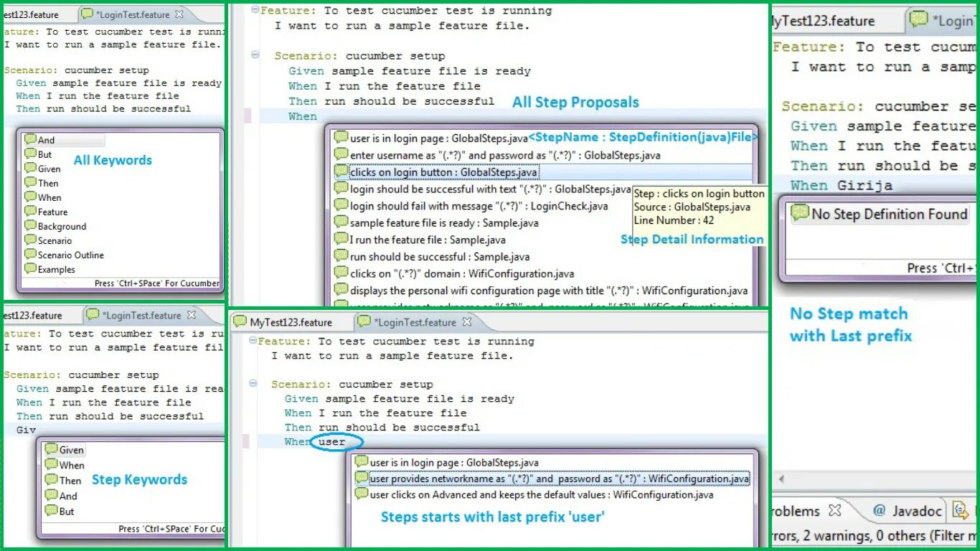The image size is (980, 551).
Task: Collapse the Feature block in the top-middle editor
Action: click(x=255, y=10)
